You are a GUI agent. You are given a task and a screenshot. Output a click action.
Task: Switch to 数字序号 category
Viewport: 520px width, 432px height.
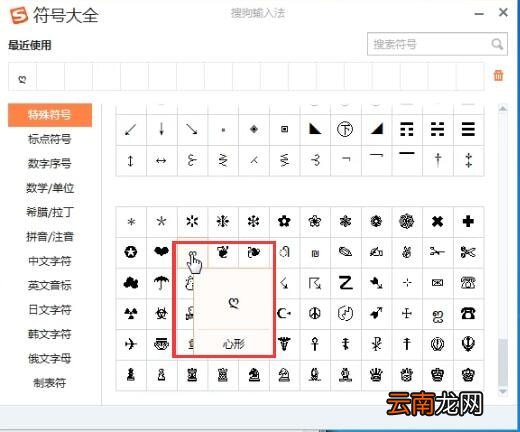pyautogui.click(x=50, y=163)
